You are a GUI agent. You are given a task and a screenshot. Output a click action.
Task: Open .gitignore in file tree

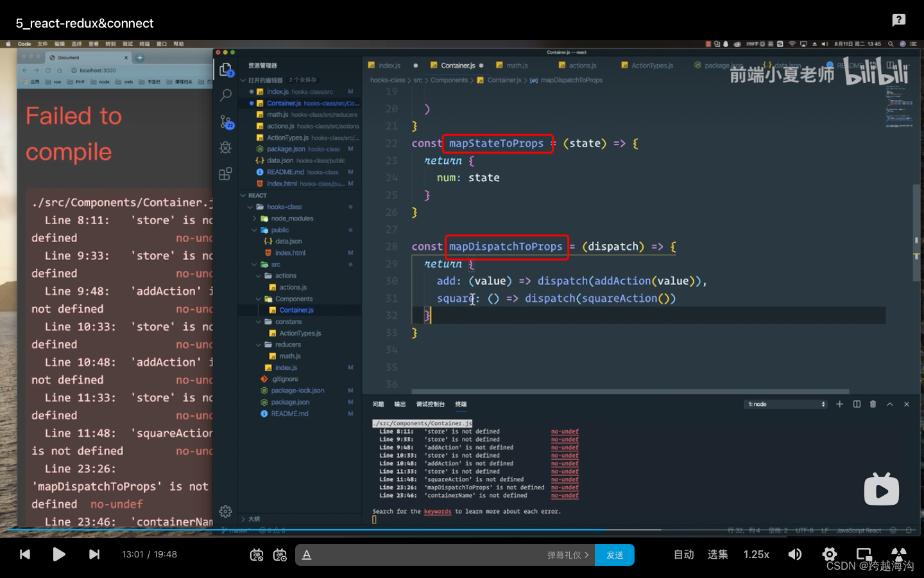(285, 379)
